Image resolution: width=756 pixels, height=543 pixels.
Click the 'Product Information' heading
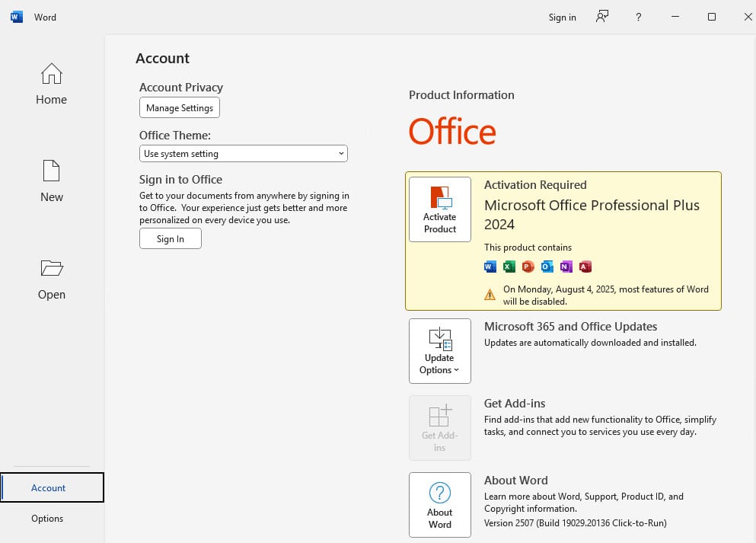461,95
